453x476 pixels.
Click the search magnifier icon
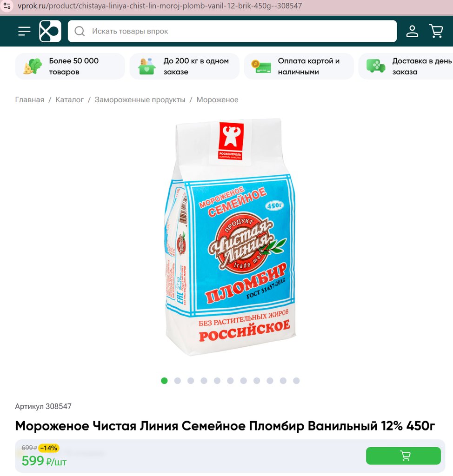point(80,31)
